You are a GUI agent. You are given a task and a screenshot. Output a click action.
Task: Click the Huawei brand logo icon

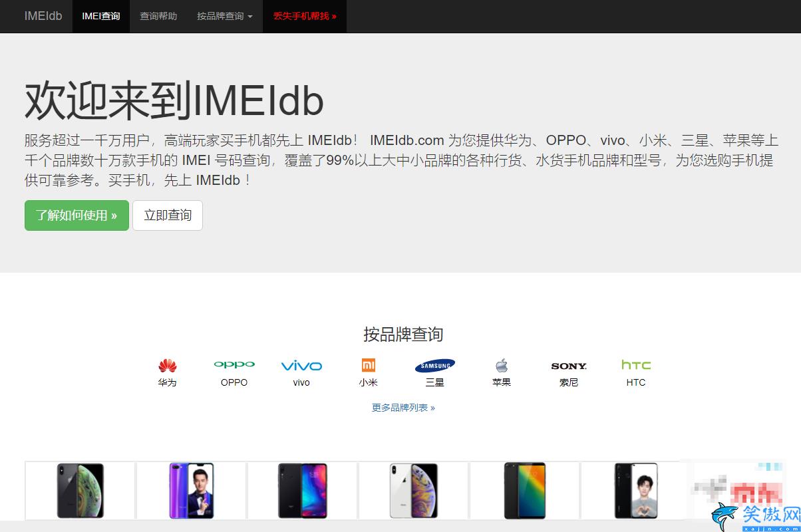(x=168, y=366)
